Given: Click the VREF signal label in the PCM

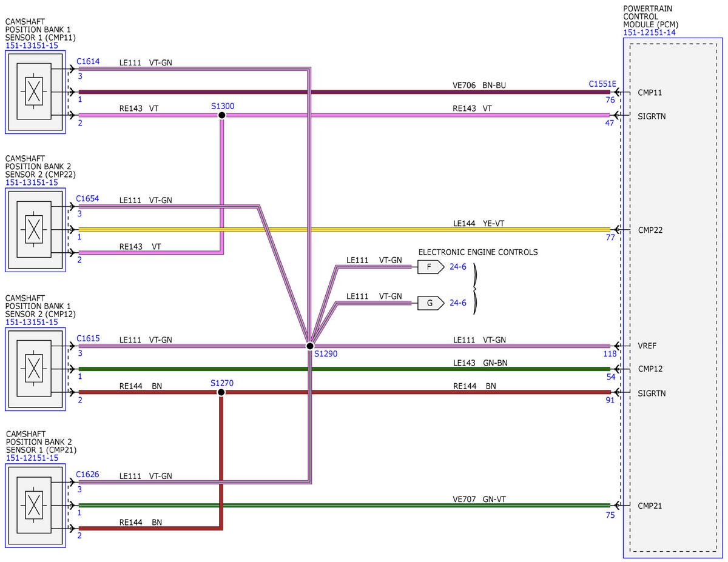Looking at the screenshot, I should tap(648, 346).
